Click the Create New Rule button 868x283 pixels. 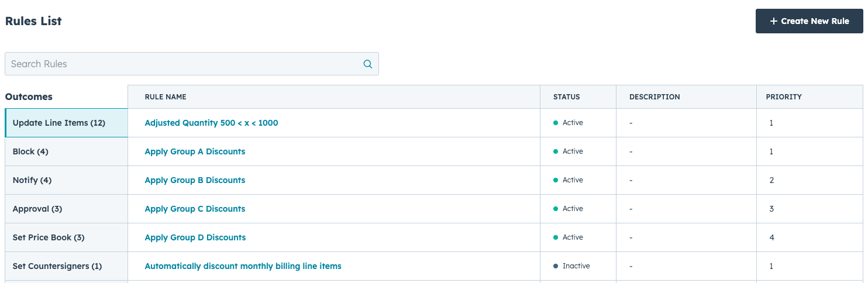[809, 21]
